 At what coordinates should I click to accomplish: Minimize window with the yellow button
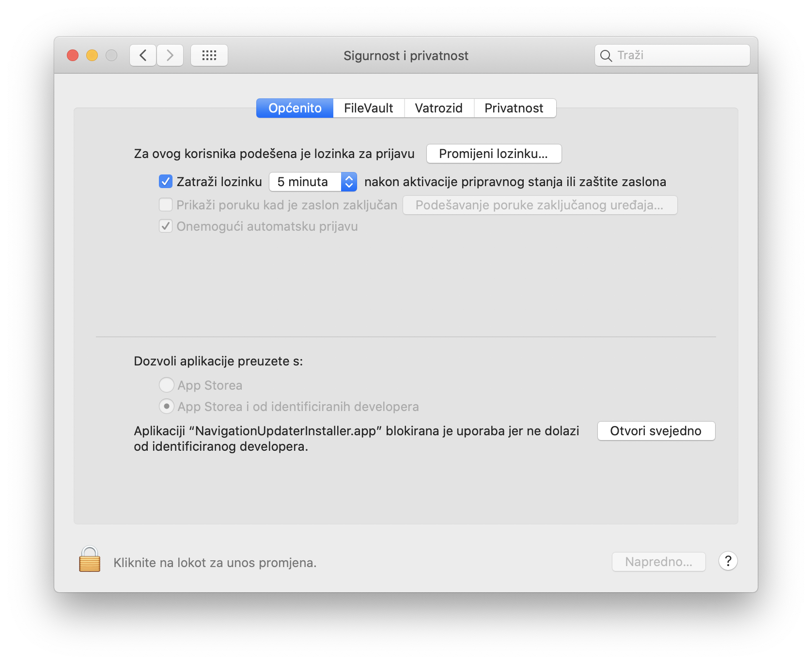coord(92,55)
